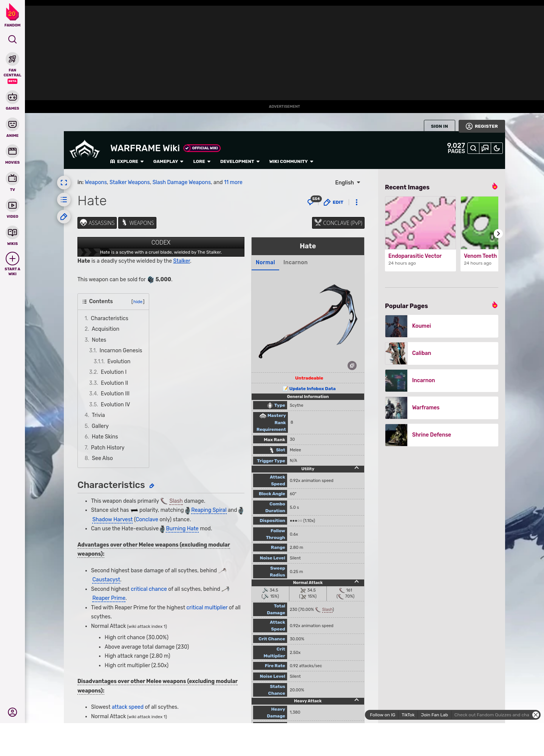Open the discussions icon in wiki header
The height and width of the screenshot is (756, 544).
(485, 148)
